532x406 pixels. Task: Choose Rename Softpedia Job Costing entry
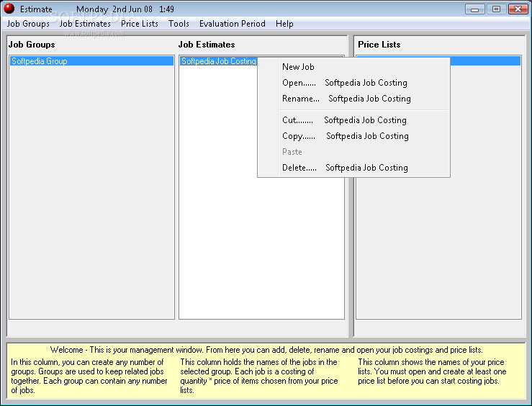pyautogui.click(x=354, y=99)
